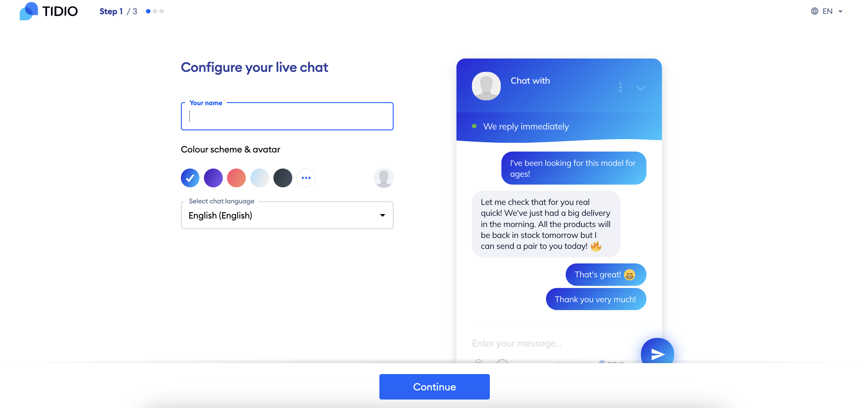The height and width of the screenshot is (408, 868).
Task: Select the purple colour scheme
Action: (x=213, y=178)
